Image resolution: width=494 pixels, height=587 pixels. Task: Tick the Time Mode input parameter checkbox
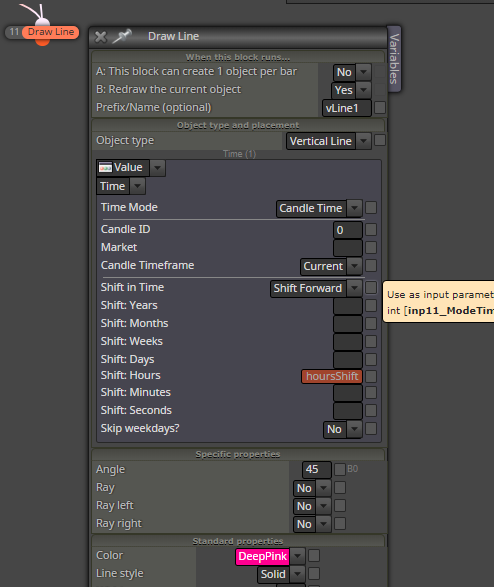(371, 207)
